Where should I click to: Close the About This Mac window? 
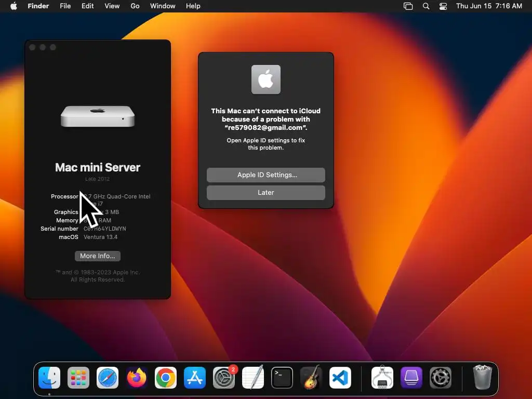pos(32,47)
